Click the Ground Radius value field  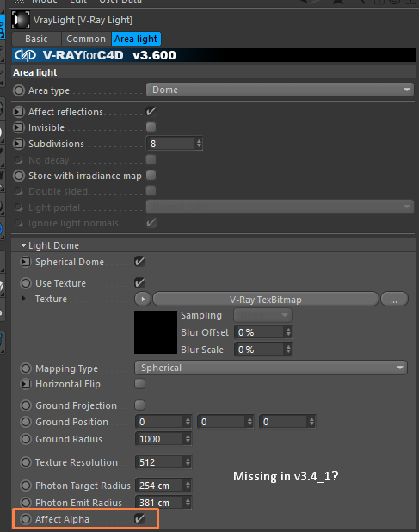[x=160, y=439]
